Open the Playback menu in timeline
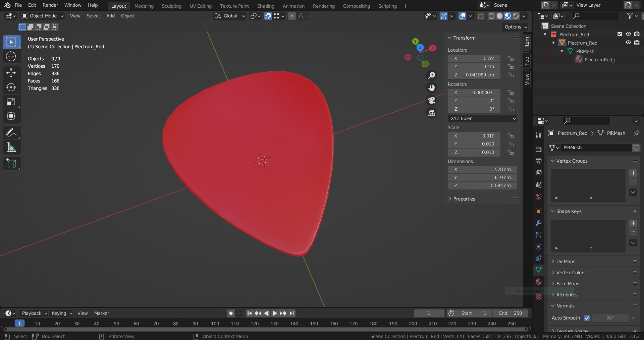 (x=34, y=313)
